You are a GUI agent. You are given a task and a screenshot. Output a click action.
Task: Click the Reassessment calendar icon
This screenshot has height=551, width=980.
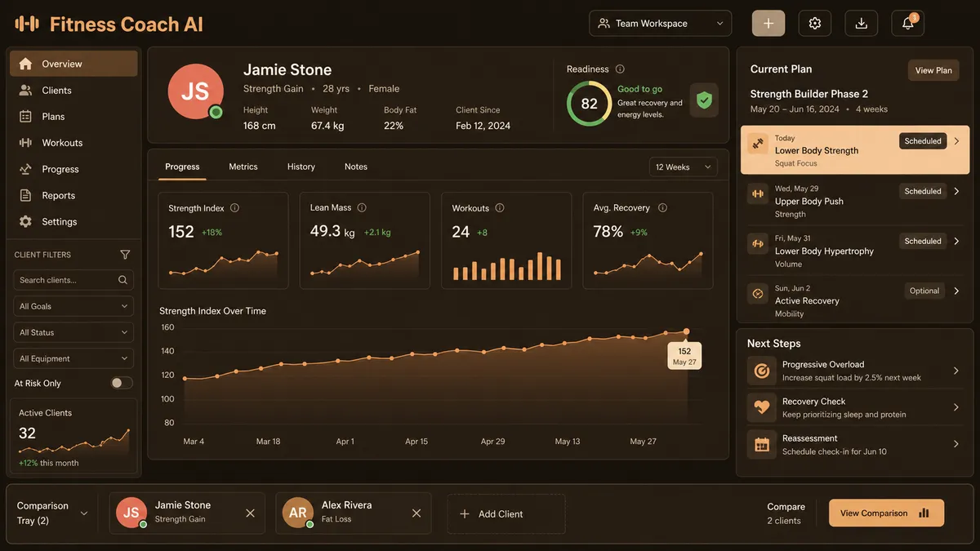tap(761, 445)
